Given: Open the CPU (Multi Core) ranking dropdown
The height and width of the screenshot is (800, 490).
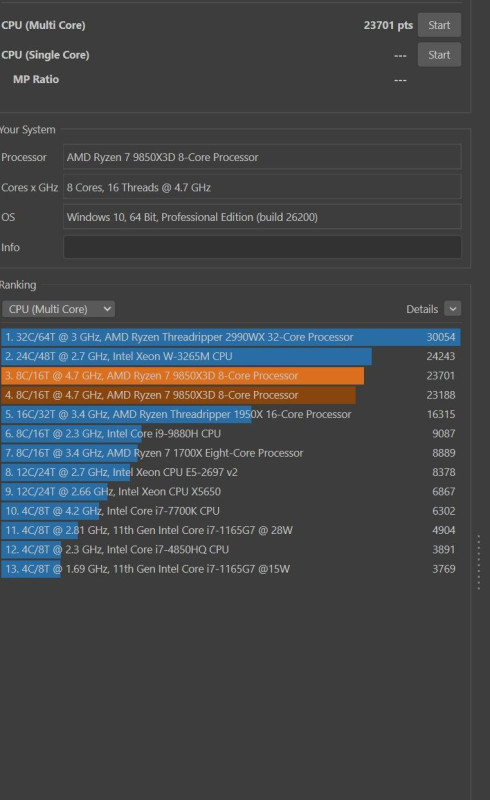Looking at the screenshot, I should tap(58, 309).
